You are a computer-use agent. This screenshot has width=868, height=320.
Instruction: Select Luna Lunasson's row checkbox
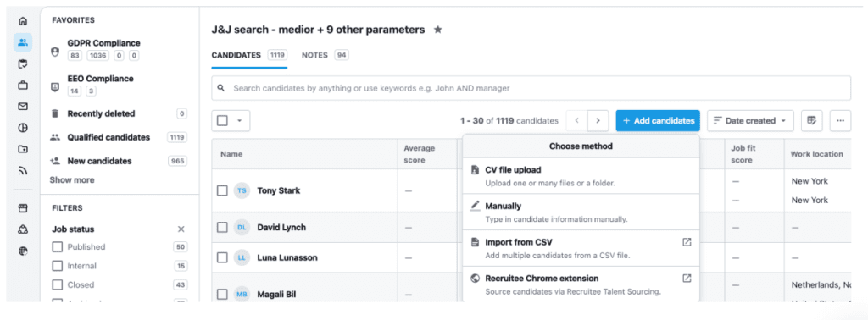tap(222, 257)
